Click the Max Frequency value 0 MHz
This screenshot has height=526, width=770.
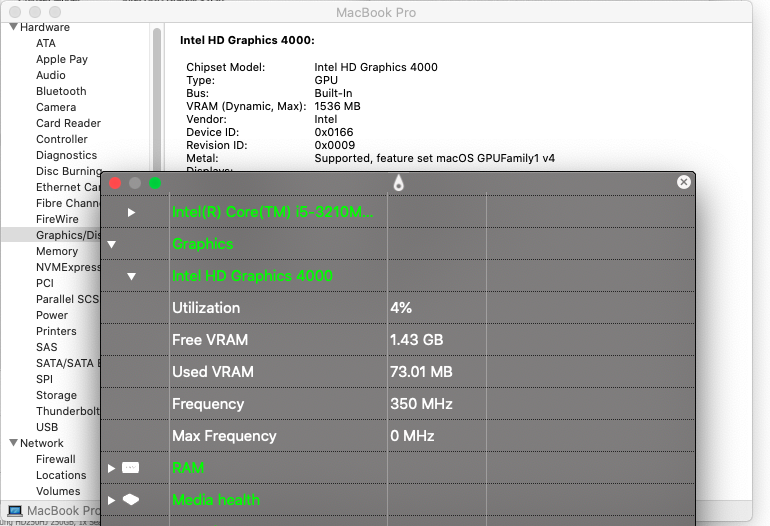coord(412,436)
